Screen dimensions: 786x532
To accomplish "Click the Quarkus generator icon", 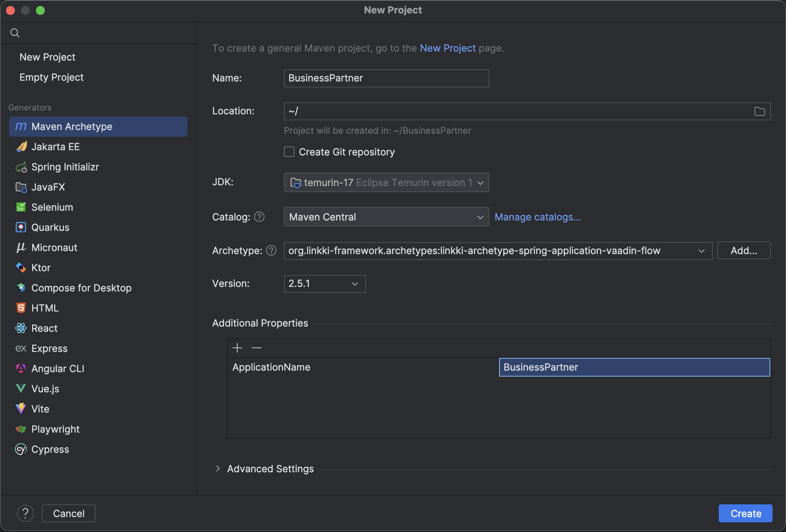I will point(21,228).
